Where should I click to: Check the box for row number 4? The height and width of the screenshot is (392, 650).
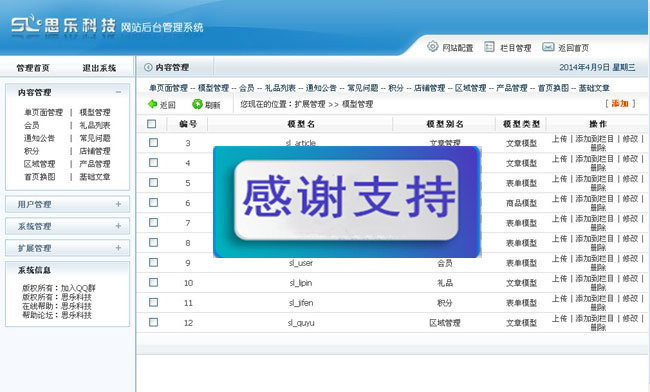click(x=153, y=162)
